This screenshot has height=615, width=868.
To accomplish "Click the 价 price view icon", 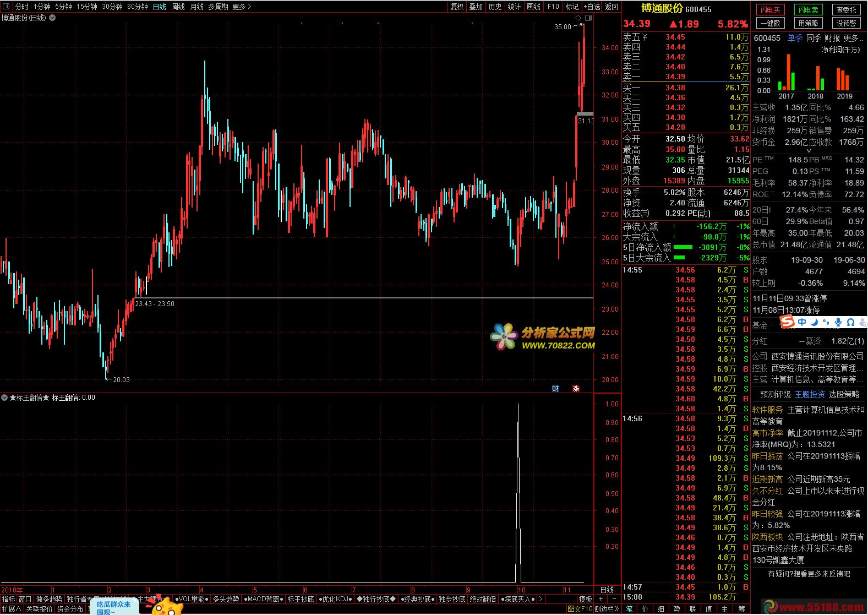I will pos(645,609).
